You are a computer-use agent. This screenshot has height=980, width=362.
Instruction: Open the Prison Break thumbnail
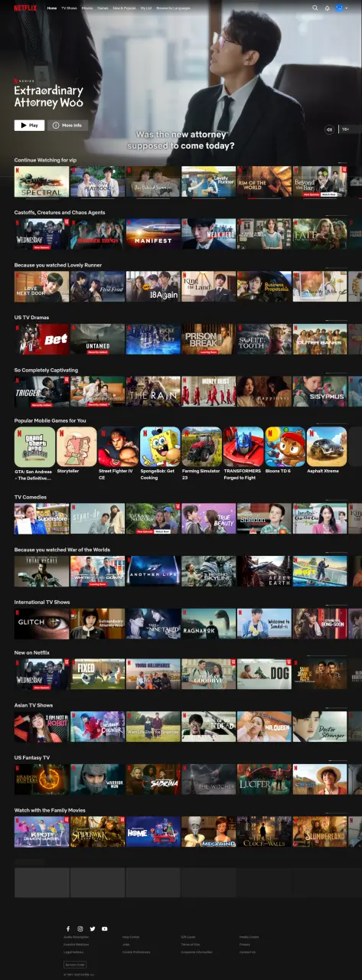pos(209,339)
